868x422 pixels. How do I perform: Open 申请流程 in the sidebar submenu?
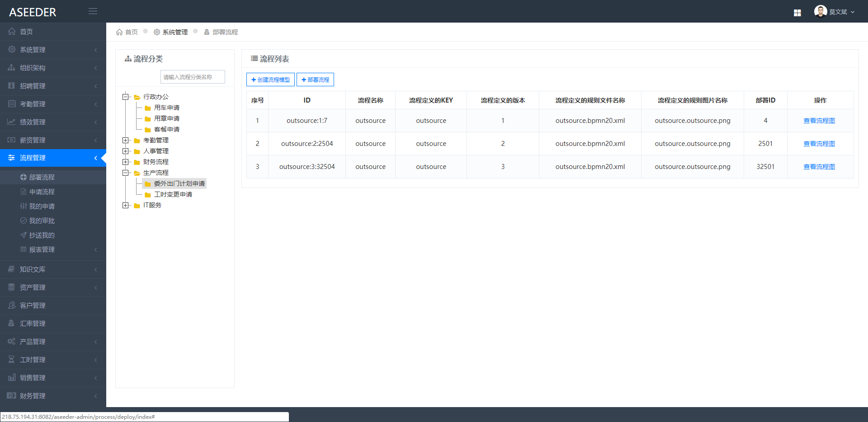point(42,192)
